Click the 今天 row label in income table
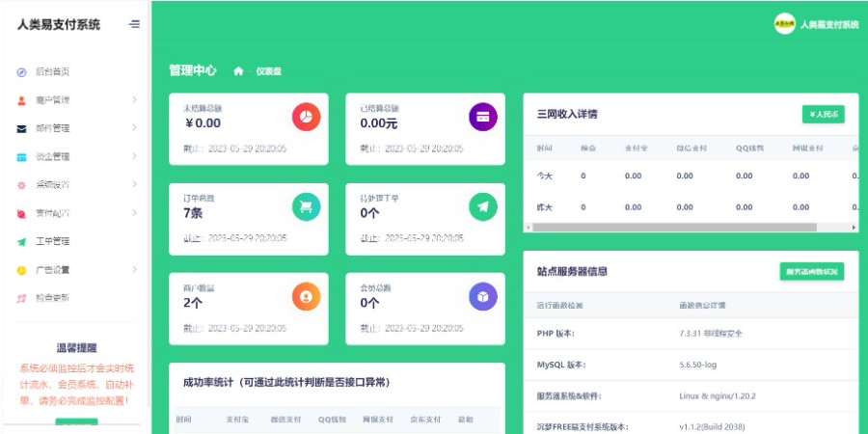868x434 pixels. point(544,176)
